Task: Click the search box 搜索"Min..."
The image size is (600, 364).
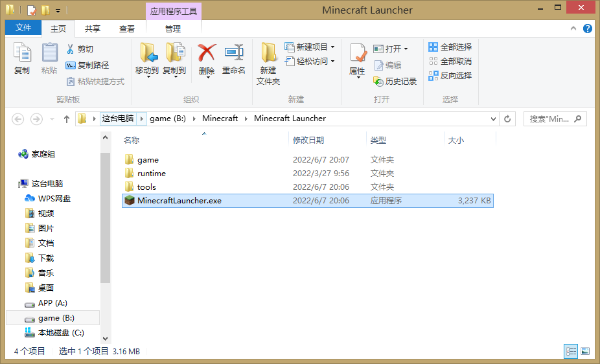Action: click(x=555, y=119)
